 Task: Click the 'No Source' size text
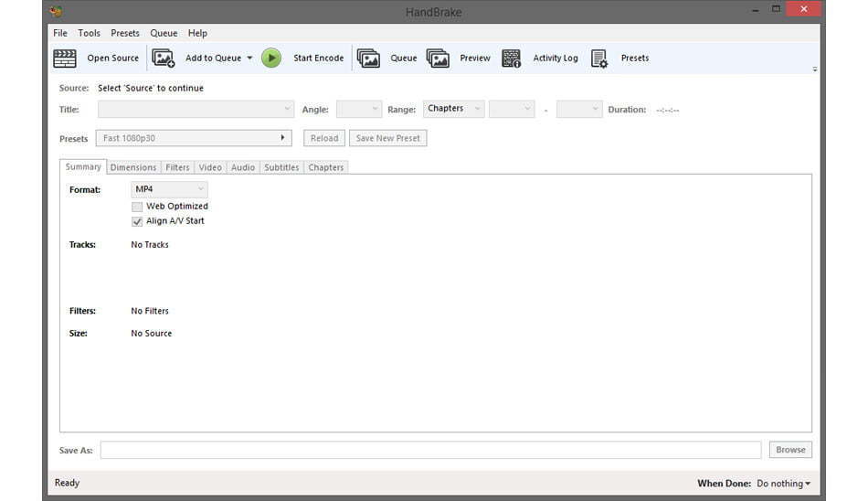coord(152,333)
